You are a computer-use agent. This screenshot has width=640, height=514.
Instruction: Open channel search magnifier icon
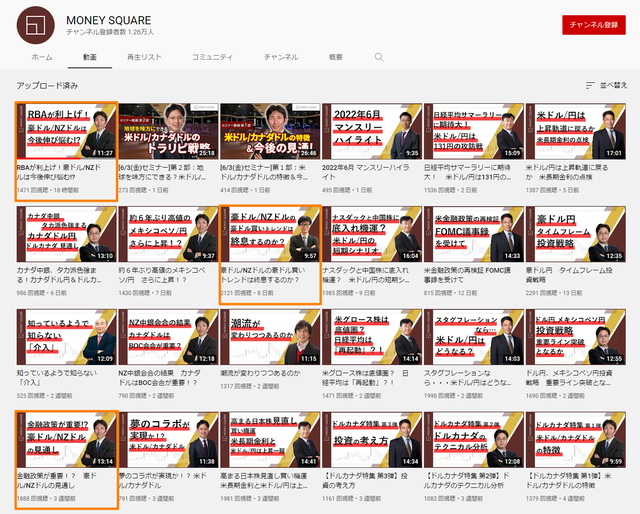coord(379,57)
